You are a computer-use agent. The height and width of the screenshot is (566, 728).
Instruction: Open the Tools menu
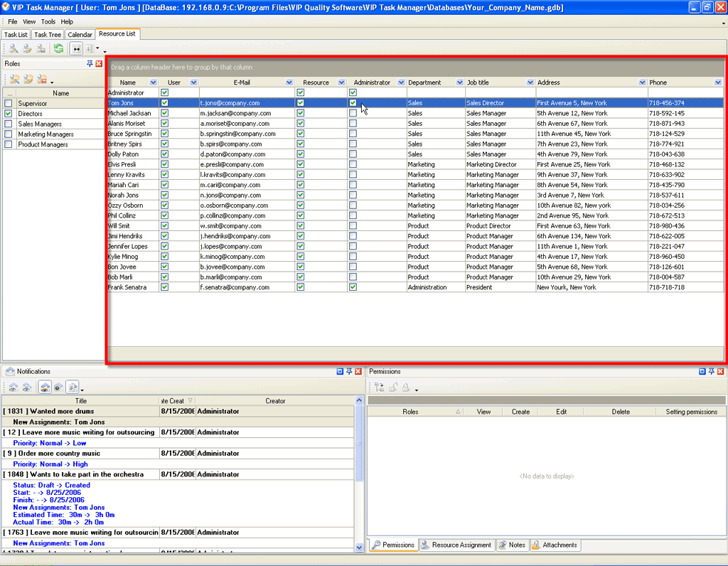[x=48, y=22]
